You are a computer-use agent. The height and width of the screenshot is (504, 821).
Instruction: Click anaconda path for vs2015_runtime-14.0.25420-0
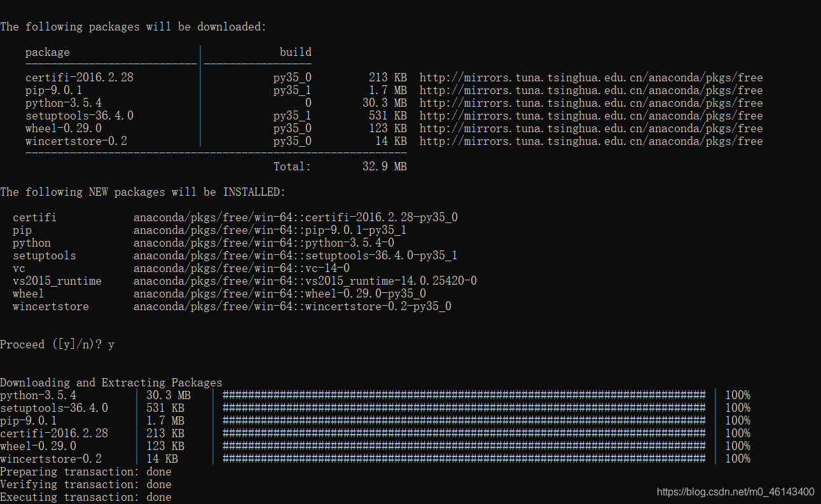point(305,281)
